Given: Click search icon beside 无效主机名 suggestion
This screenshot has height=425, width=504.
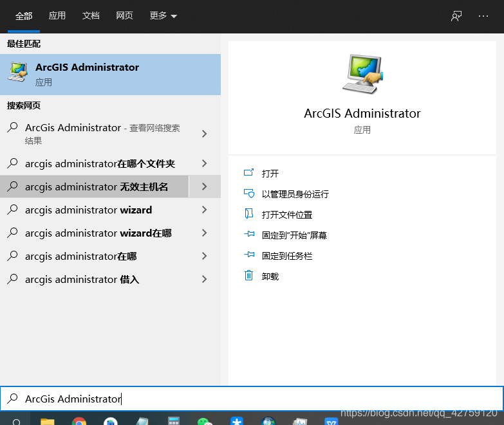Looking at the screenshot, I should click(12, 186).
